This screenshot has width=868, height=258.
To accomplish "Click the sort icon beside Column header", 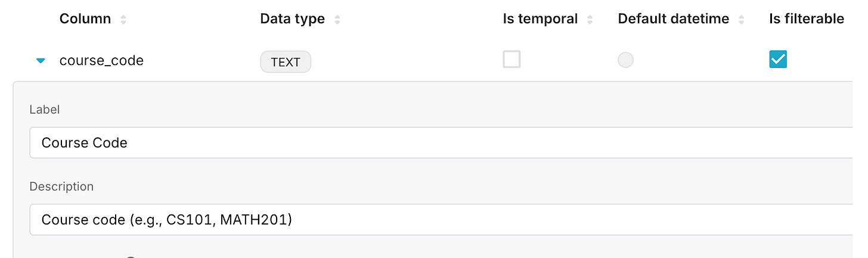I will [x=123, y=20].
